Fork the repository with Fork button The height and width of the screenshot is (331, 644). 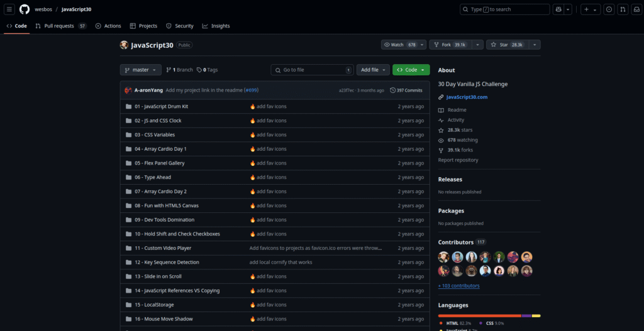(x=450, y=45)
